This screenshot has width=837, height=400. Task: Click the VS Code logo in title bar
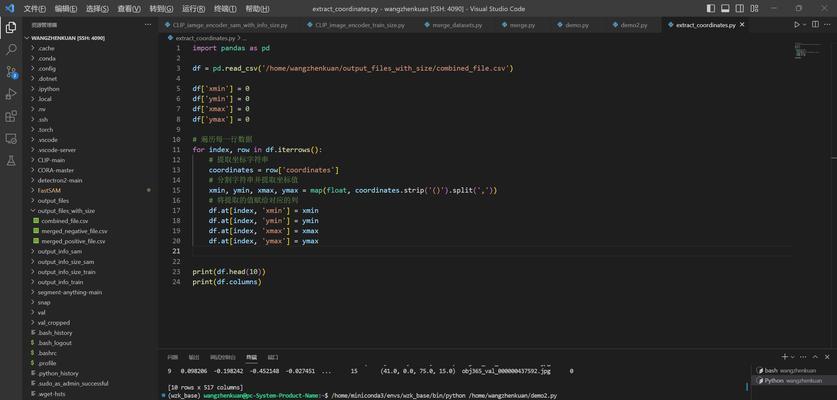10,9
